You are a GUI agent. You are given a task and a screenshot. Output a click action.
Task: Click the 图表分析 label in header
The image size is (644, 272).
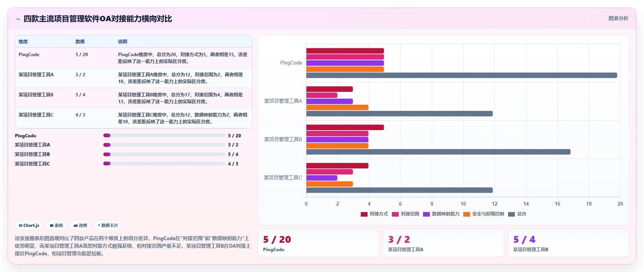tap(618, 18)
